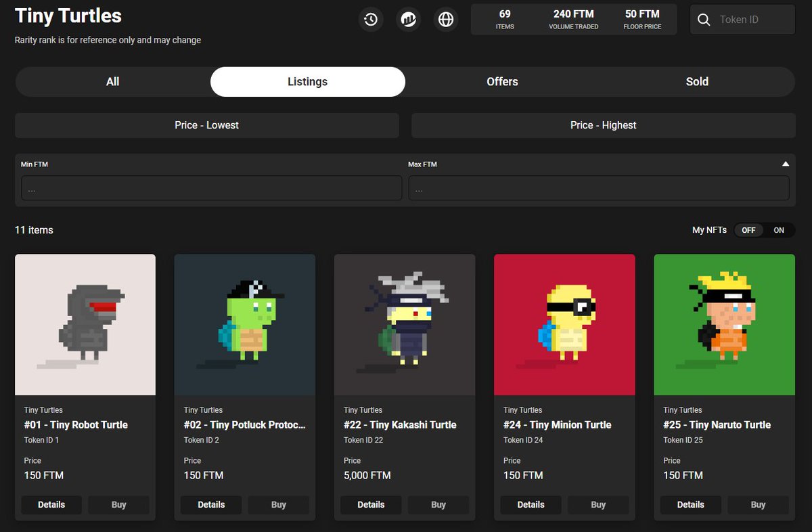Click the '#25 - Tiny Naruto Turtle' title
Image resolution: width=812 pixels, height=532 pixels.
coord(717,425)
